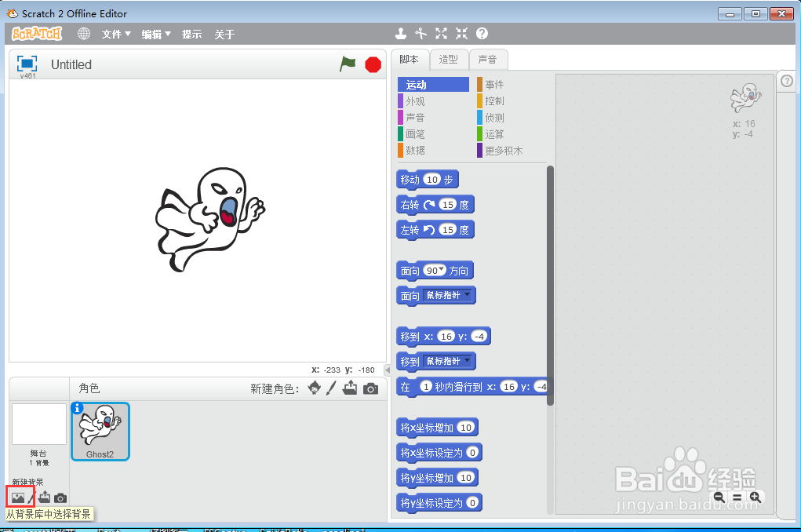Click value in 将y坐标设定为 0 block
This screenshot has width=801, height=532.
tap(472, 502)
